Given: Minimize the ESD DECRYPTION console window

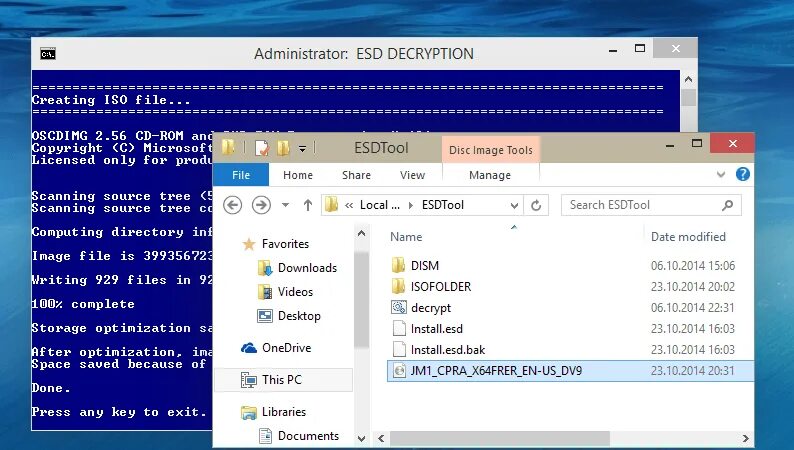Looking at the screenshot, I should pyautogui.click(x=613, y=50).
